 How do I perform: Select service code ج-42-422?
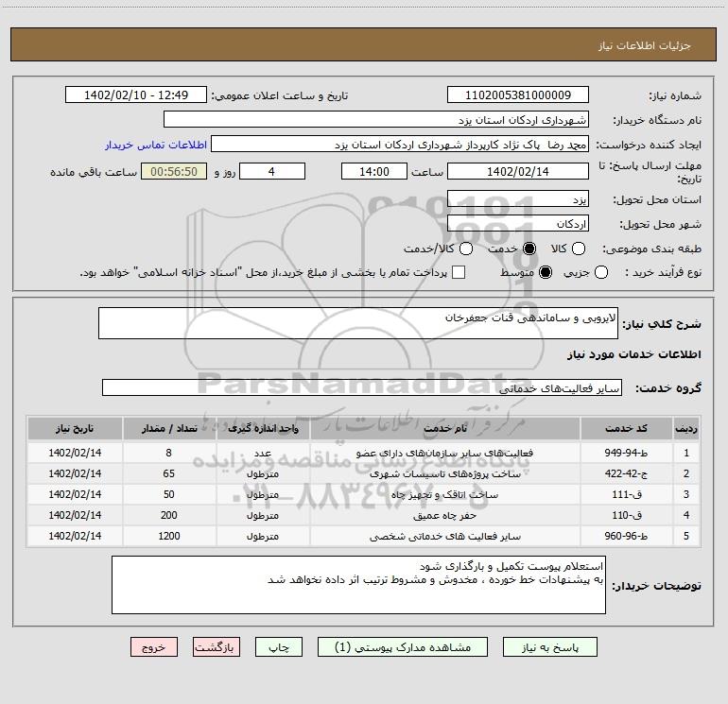click(626, 473)
